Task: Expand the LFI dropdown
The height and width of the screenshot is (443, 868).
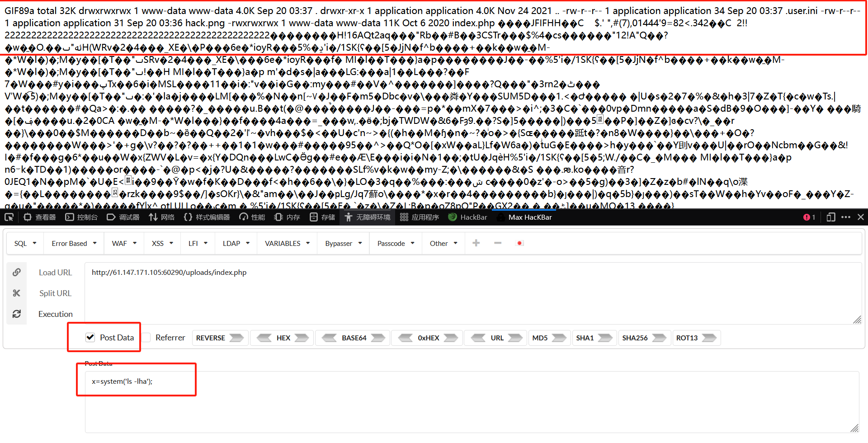Action: point(198,244)
